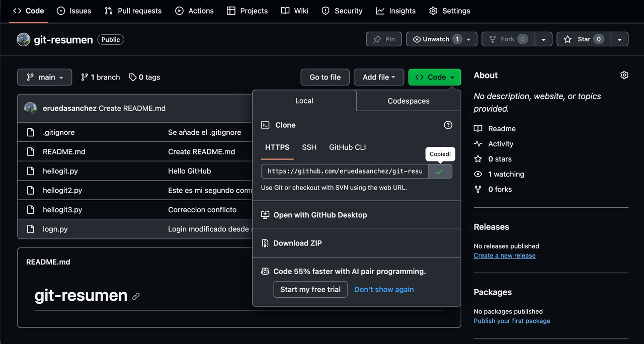Image resolution: width=644 pixels, height=344 pixels.
Task: Click the Activity link in About
Action: click(x=494, y=144)
